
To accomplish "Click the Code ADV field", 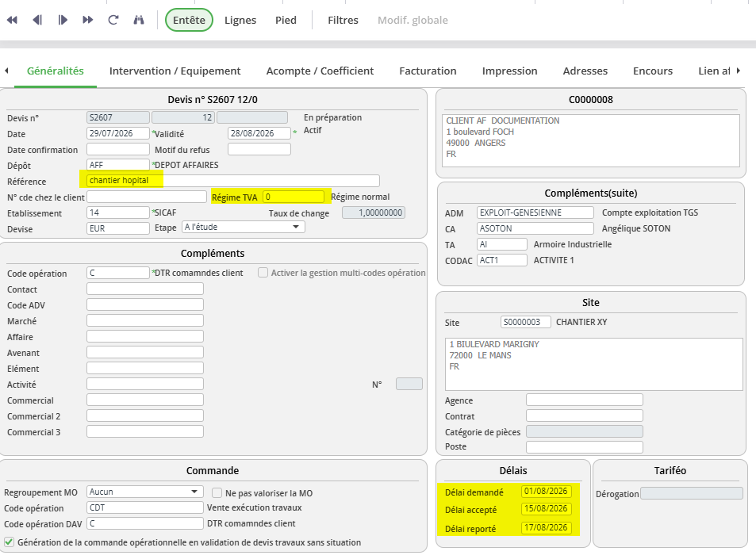I will 145,304.
